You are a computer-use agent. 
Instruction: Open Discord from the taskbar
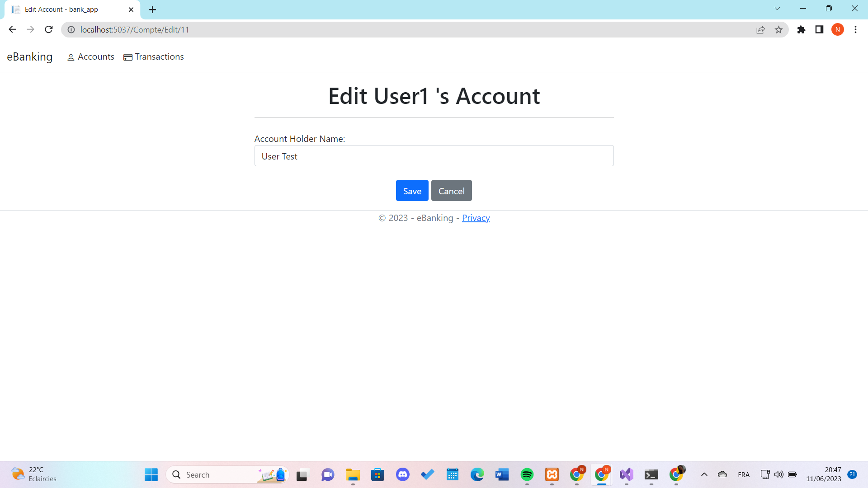pos(402,474)
